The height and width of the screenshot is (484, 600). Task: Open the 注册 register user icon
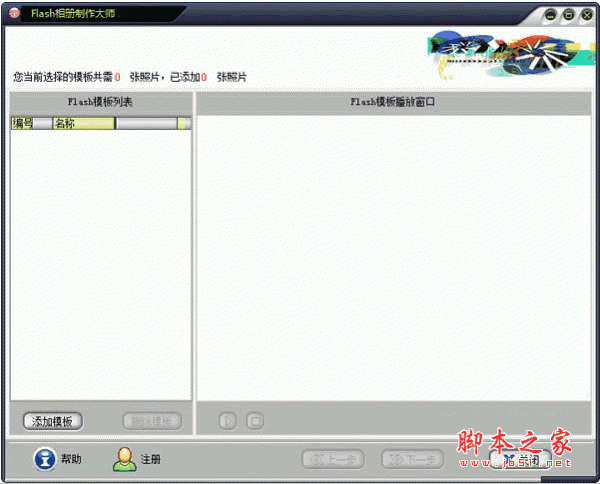pos(125,459)
